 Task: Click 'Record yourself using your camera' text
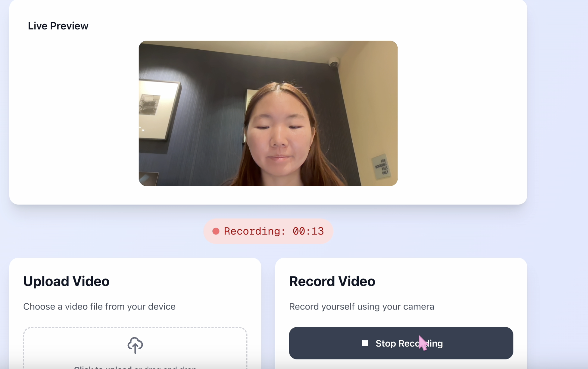[362, 306]
